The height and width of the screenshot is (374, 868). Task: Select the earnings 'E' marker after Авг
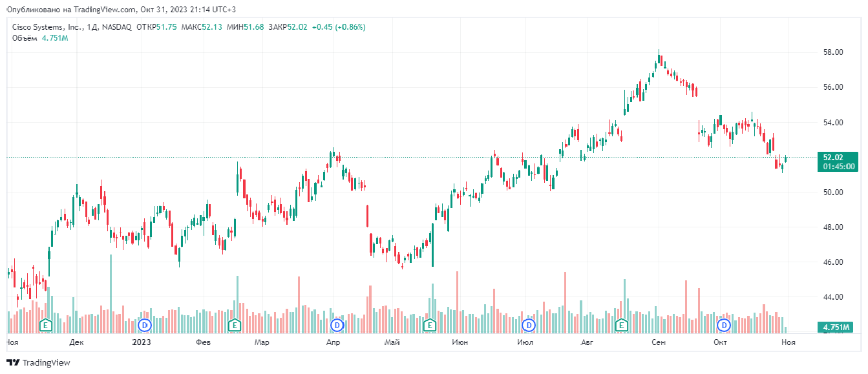pyautogui.click(x=622, y=324)
